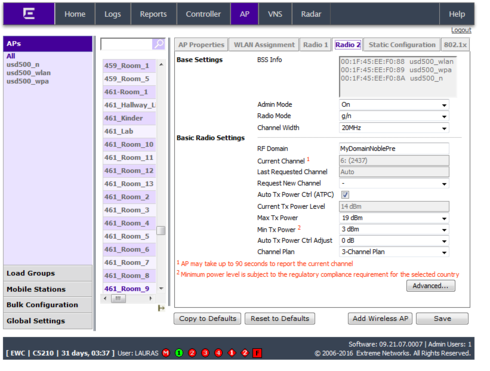The width and height of the screenshot is (490, 371).
Task: Click AP list scroll-right arrow
Action: click(150, 298)
